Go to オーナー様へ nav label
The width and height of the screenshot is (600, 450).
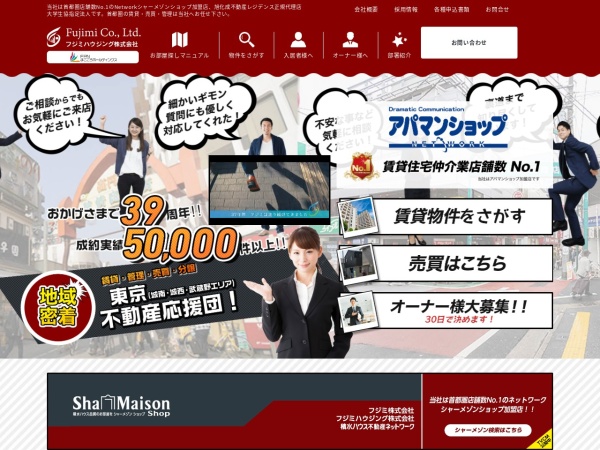pos(350,55)
